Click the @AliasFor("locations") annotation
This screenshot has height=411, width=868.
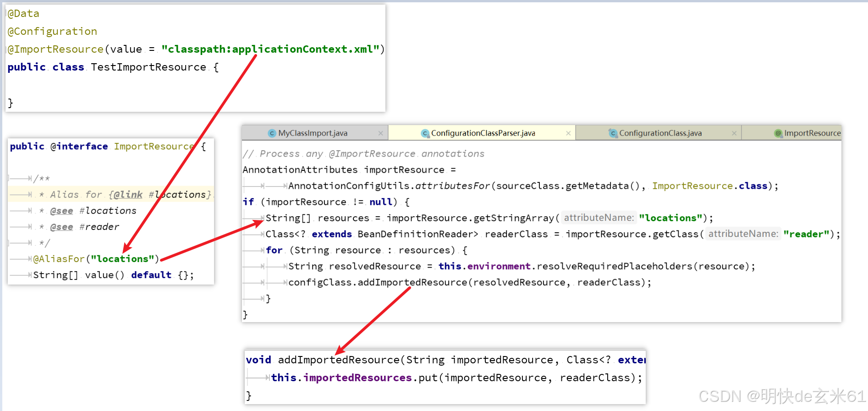point(96,258)
